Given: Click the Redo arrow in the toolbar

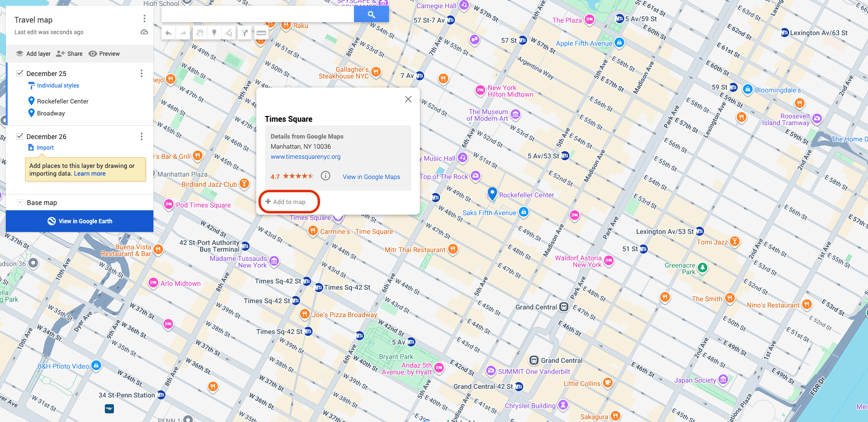Looking at the screenshot, I should 183,33.
